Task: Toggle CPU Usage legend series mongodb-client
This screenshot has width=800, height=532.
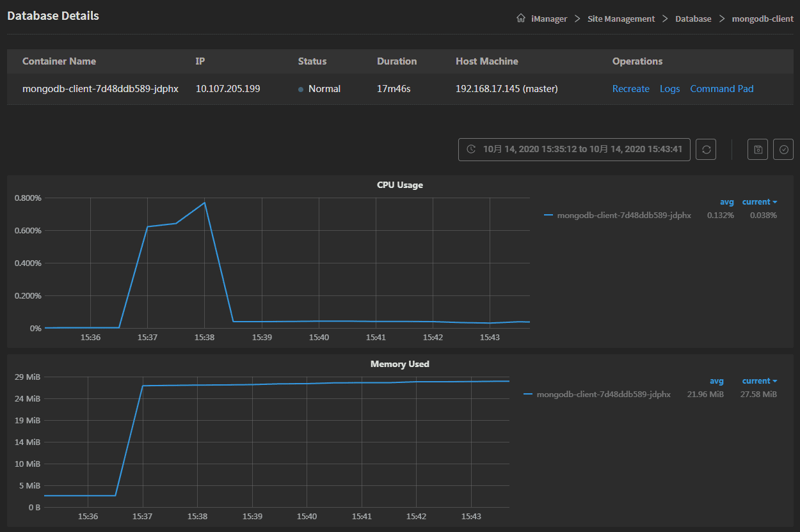Action: click(x=623, y=215)
